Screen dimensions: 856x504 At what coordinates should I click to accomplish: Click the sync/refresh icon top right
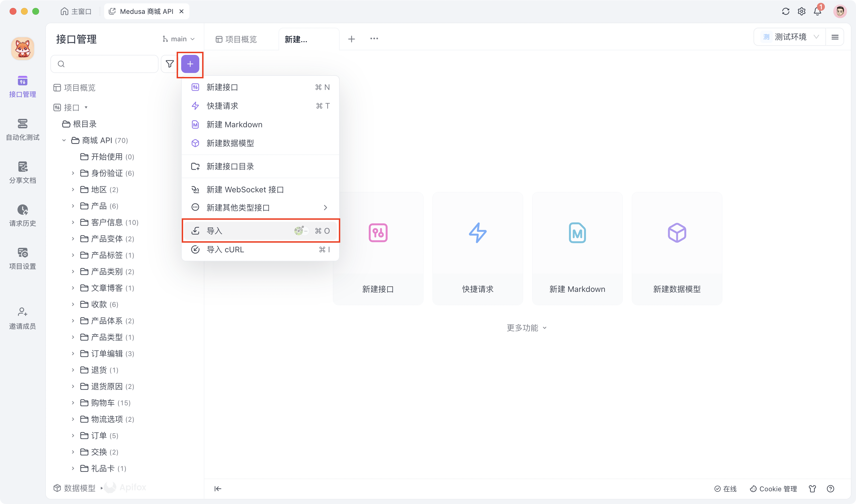(x=786, y=11)
